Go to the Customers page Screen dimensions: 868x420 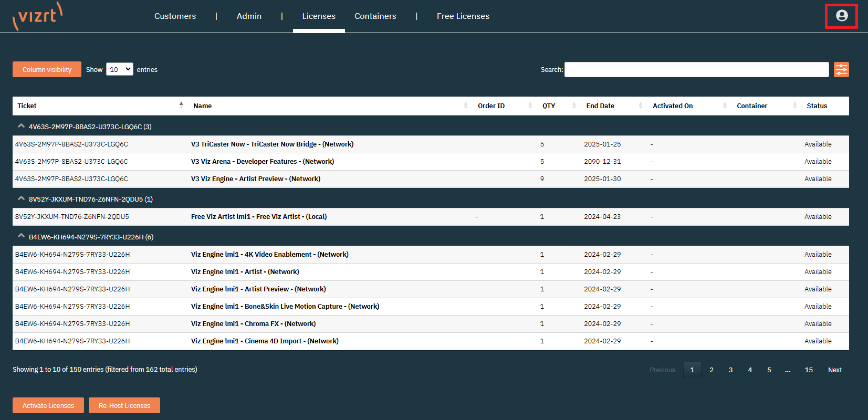[175, 16]
